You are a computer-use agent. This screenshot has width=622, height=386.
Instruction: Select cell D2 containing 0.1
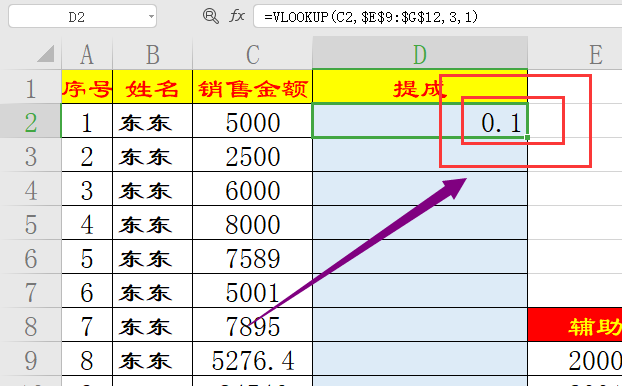420,121
